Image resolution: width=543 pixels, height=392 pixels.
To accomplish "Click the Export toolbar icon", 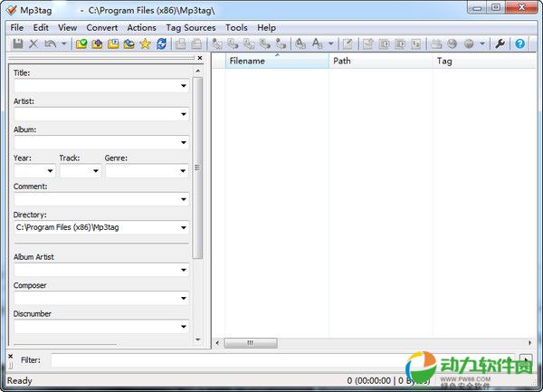I will click(367, 43).
